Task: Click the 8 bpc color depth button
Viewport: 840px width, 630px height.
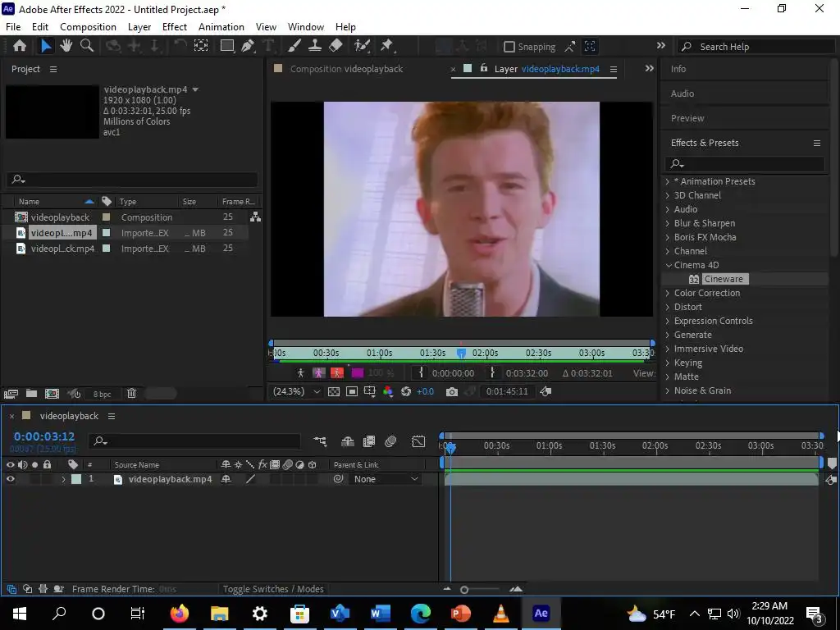Action: pyautogui.click(x=102, y=395)
